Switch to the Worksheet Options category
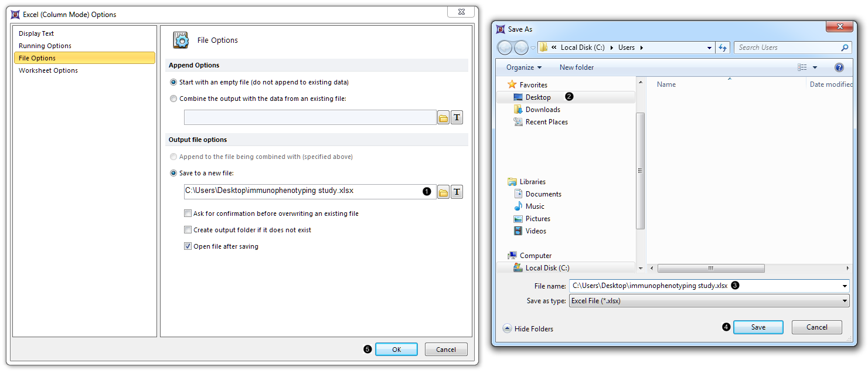 click(x=48, y=70)
